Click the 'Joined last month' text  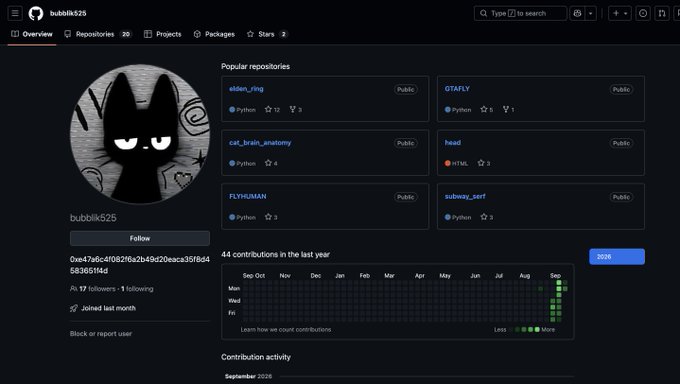coord(108,308)
